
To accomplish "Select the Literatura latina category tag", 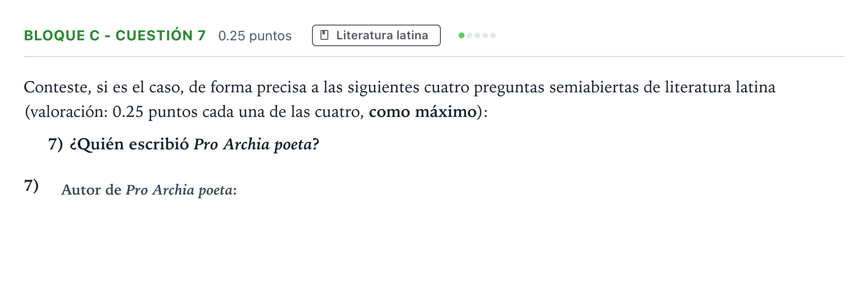I will point(376,35).
